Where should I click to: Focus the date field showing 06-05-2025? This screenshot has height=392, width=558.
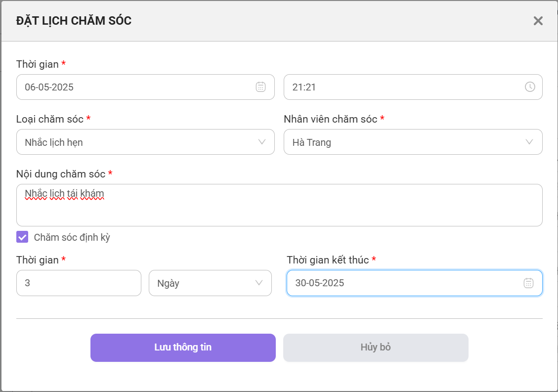click(145, 87)
